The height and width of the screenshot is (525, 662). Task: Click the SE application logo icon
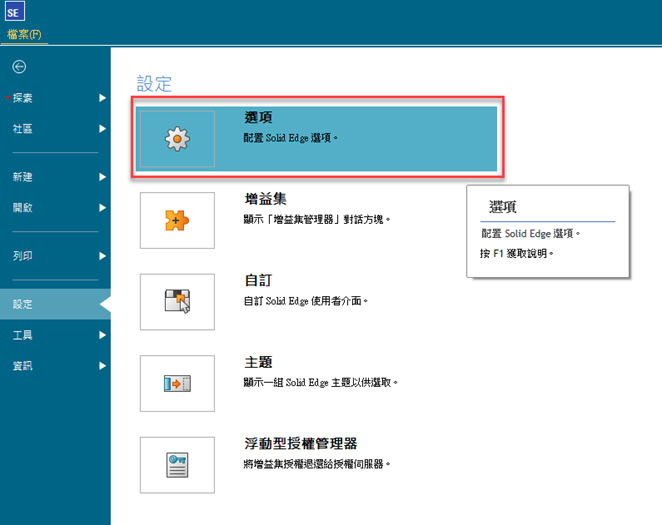click(15, 11)
